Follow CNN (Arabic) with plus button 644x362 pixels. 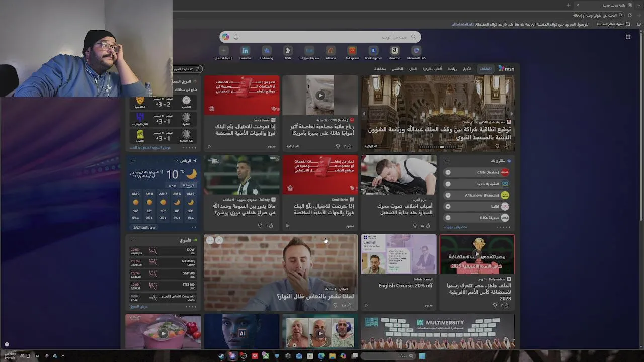448,172
